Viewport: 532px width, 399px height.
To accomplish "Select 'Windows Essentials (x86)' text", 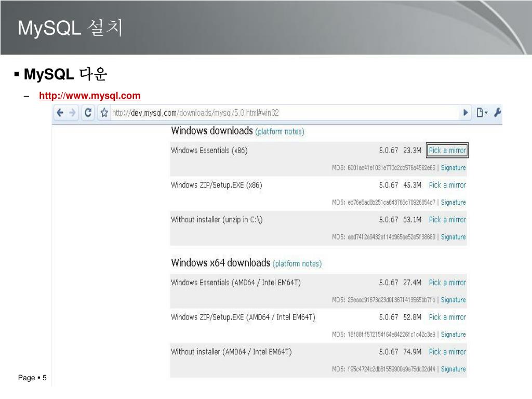I will (209, 150).
